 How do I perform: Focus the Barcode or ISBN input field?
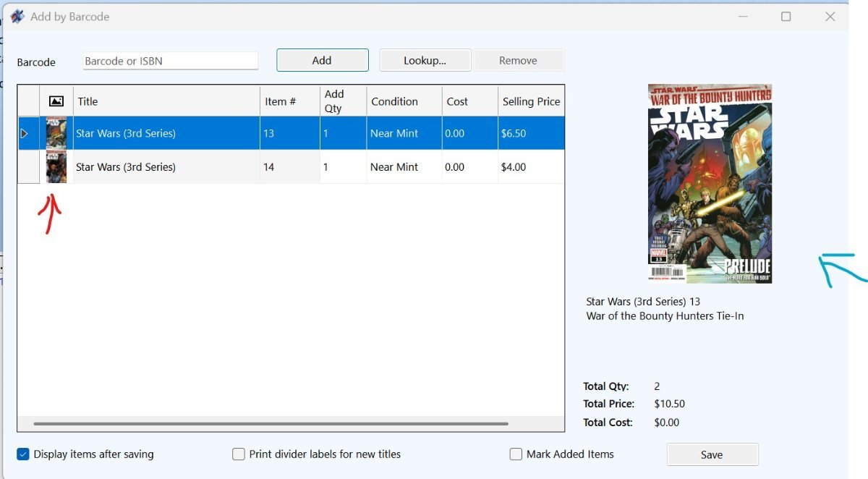point(170,62)
